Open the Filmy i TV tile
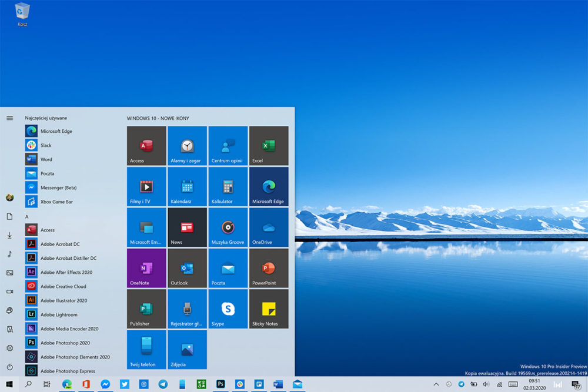 (x=146, y=187)
